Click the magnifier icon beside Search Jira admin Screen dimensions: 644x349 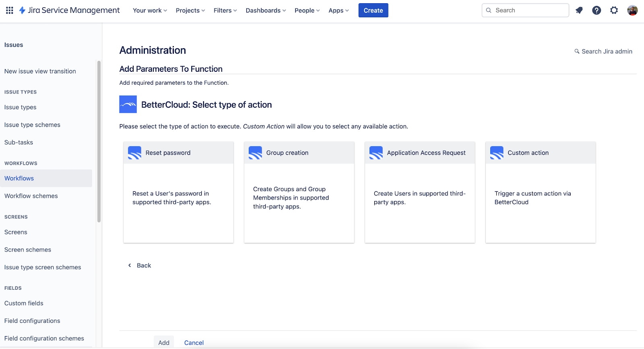(577, 51)
